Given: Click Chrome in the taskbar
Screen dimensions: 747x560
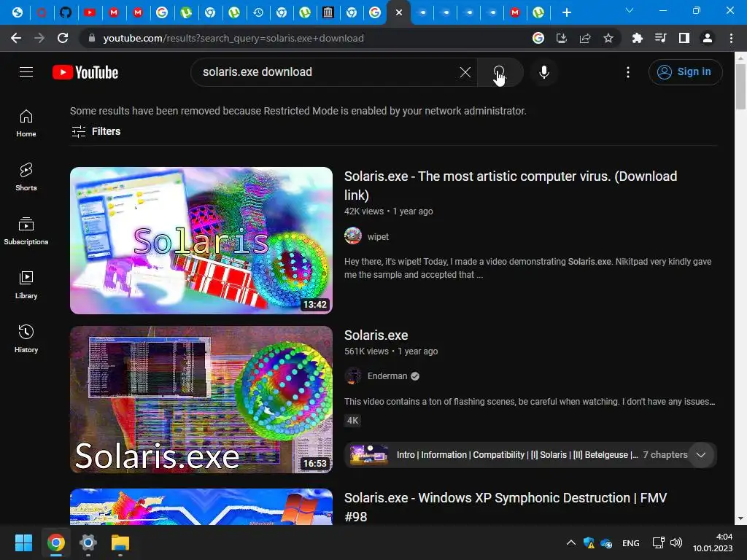Looking at the screenshot, I should (55, 542).
